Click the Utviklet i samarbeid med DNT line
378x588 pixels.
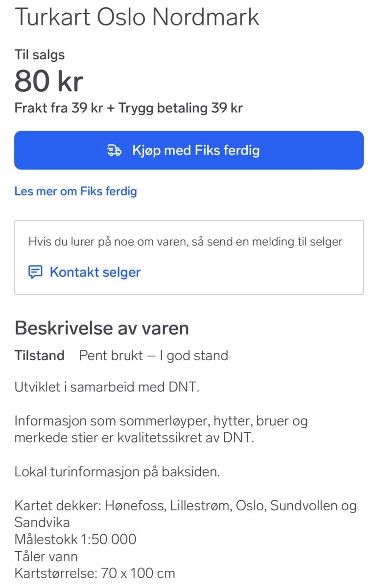pos(107,387)
